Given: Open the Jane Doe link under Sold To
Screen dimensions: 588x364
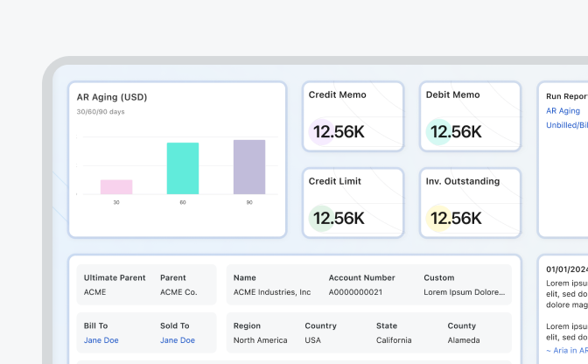Looking at the screenshot, I should coord(178,340).
